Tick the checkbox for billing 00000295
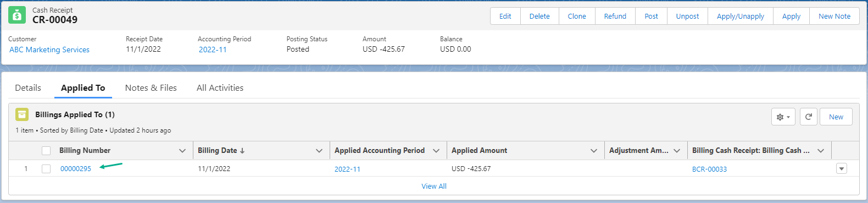 pyautogui.click(x=46, y=169)
